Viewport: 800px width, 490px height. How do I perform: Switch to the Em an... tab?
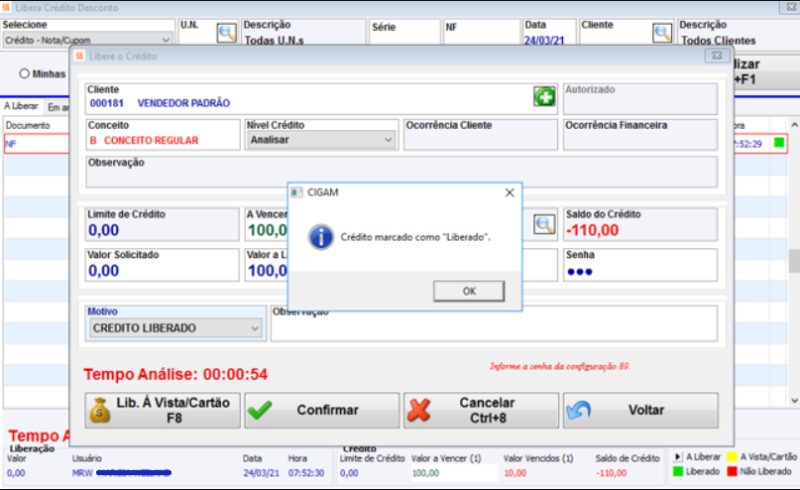(57, 107)
